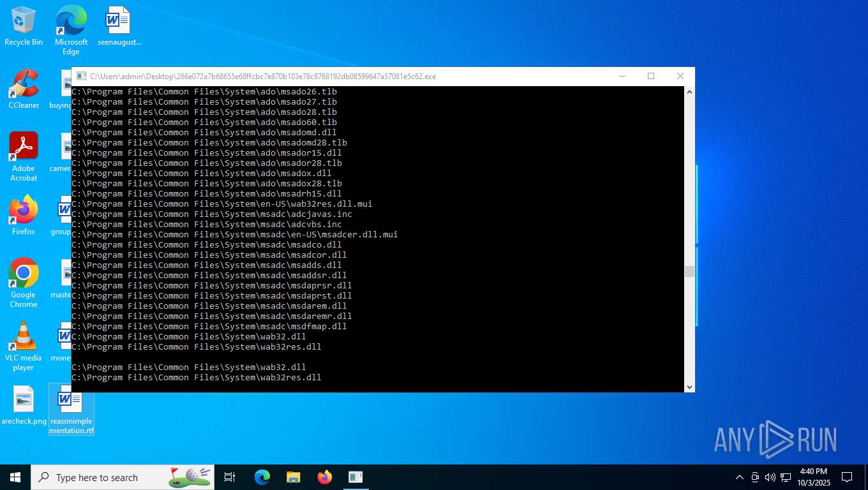This screenshot has width=868, height=490.
Task: Click the line ending in adcjavas.inc
Action: point(212,214)
